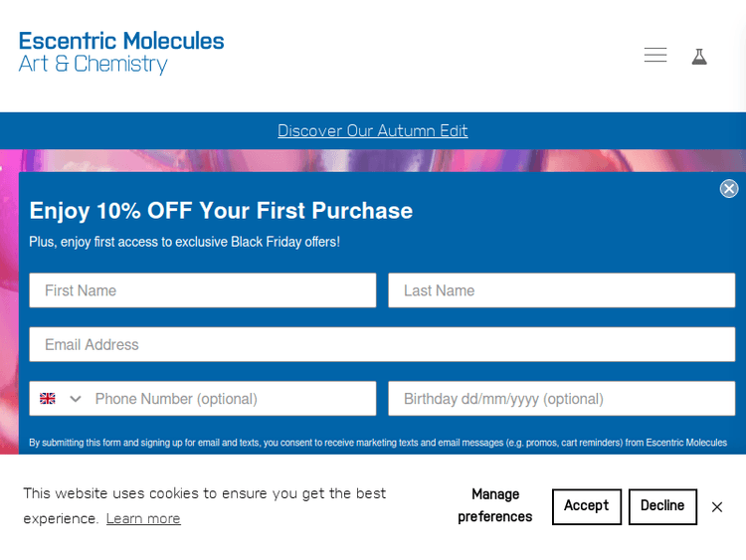Click the Art & Chemistry tagline
Image resolution: width=746 pixels, height=560 pixels.
(x=93, y=65)
